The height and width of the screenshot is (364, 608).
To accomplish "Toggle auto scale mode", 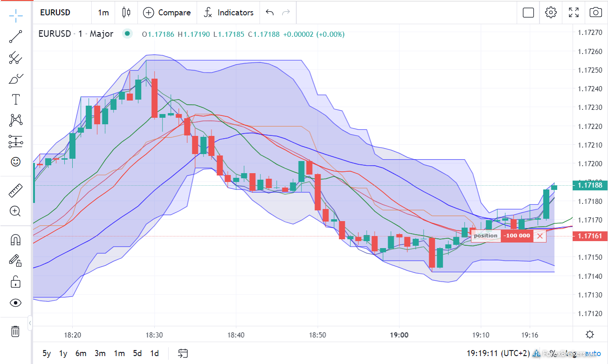I will (x=593, y=353).
